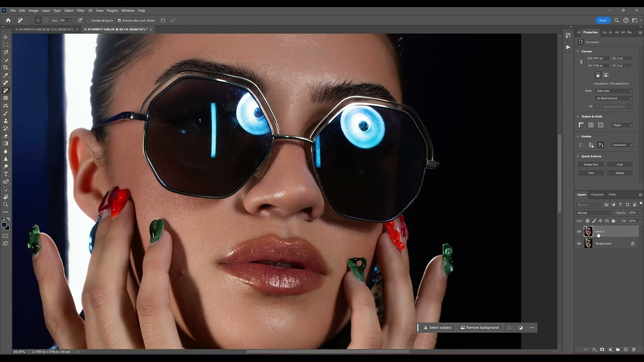Select the Eyedropper tool
Image resolution: width=644 pixels, height=362 pixels.
click(x=6, y=75)
